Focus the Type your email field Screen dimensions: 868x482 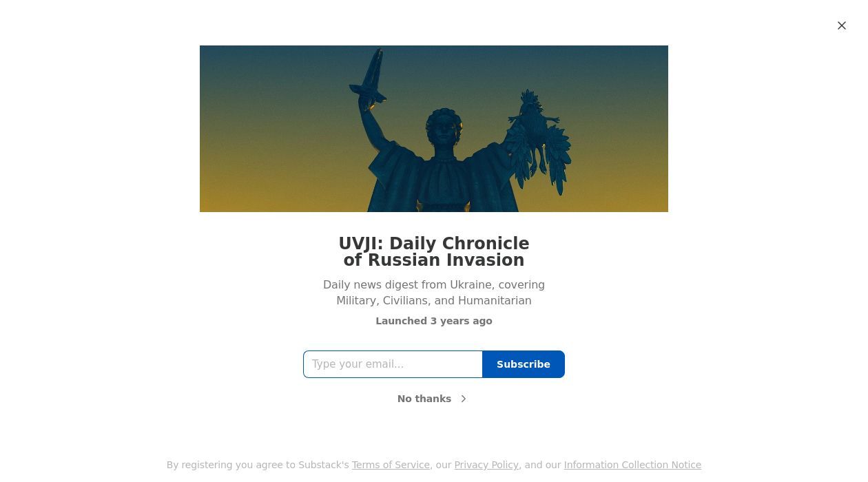pyautogui.click(x=393, y=364)
